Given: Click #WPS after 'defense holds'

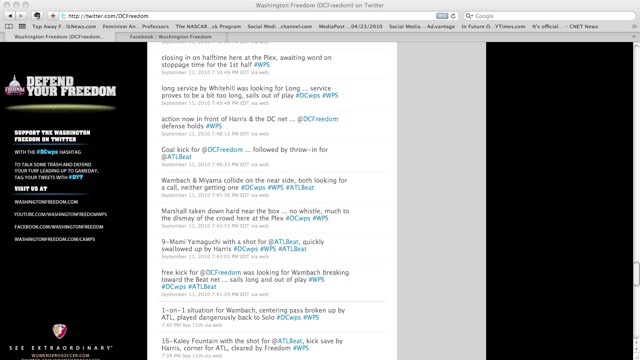Looking at the screenshot, I should click(214, 126).
